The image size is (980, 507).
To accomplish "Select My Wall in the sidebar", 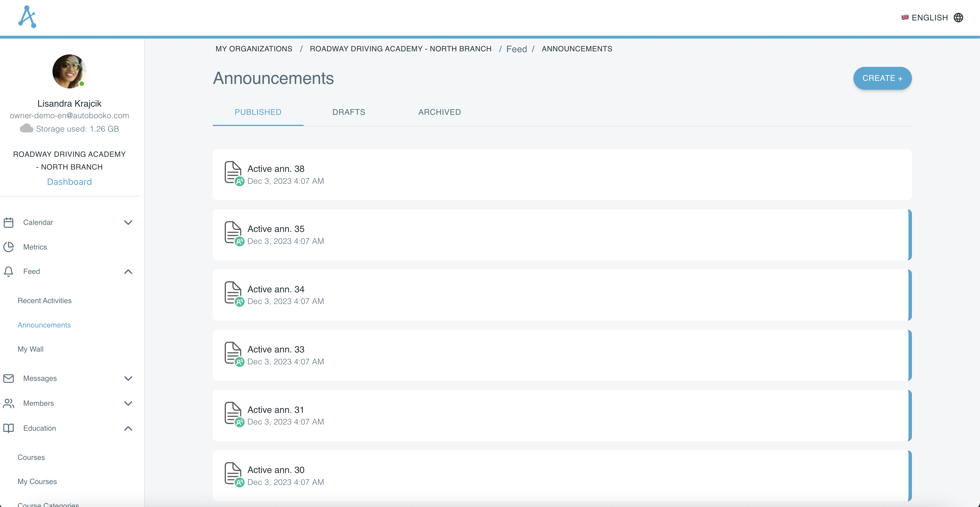I will click(30, 349).
